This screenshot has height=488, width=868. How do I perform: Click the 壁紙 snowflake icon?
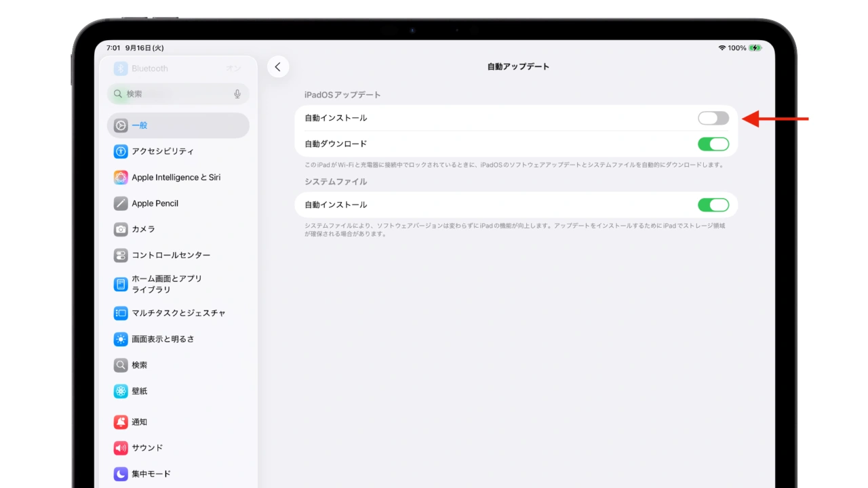click(x=121, y=391)
